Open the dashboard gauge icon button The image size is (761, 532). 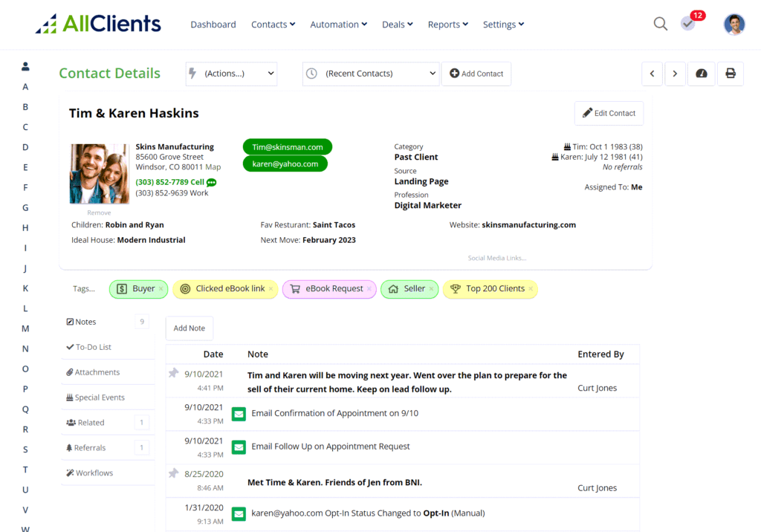pyautogui.click(x=702, y=74)
